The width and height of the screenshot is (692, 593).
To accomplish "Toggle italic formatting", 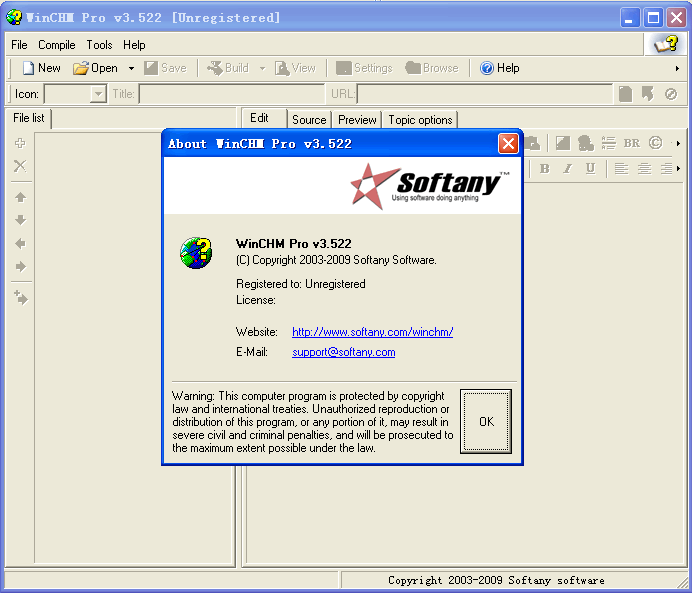I will tap(567, 168).
